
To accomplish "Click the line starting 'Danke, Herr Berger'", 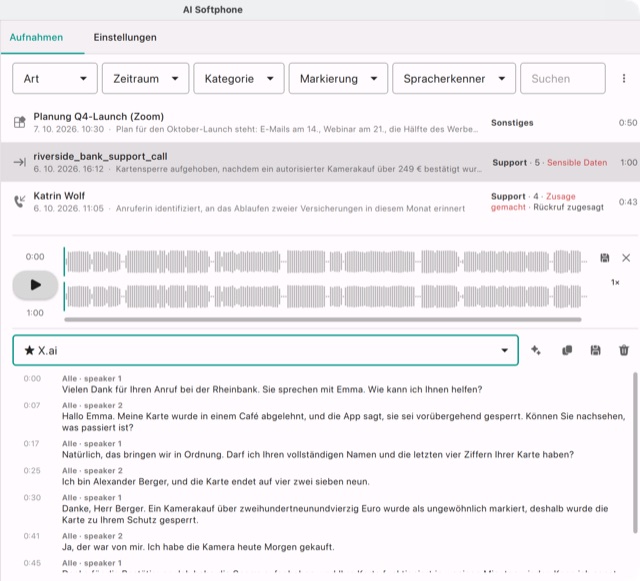I will pyautogui.click(x=335, y=514).
